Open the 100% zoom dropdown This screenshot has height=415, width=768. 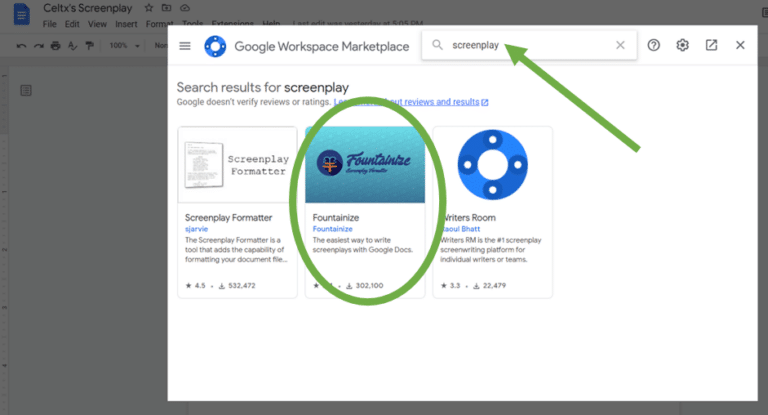124,46
